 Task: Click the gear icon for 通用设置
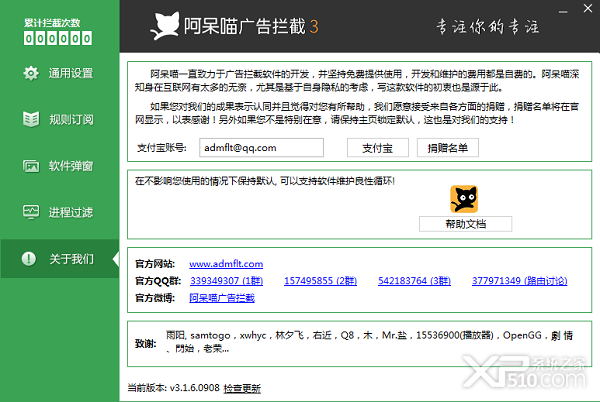(x=31, y=73)
